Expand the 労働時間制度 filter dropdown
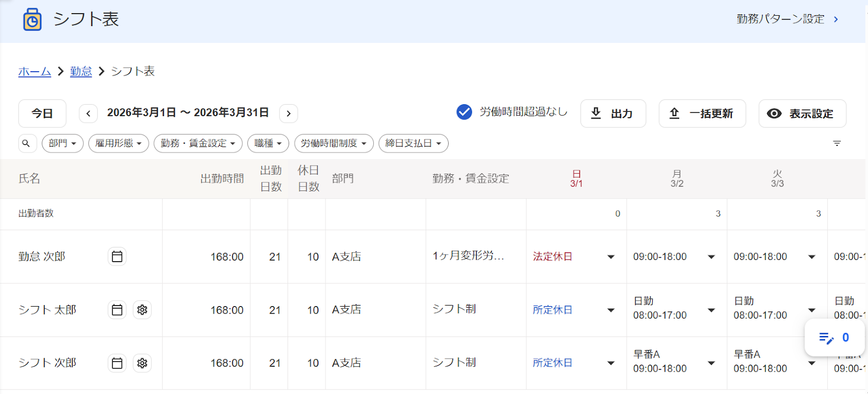The image size is (868, 394). pos(334,143)
